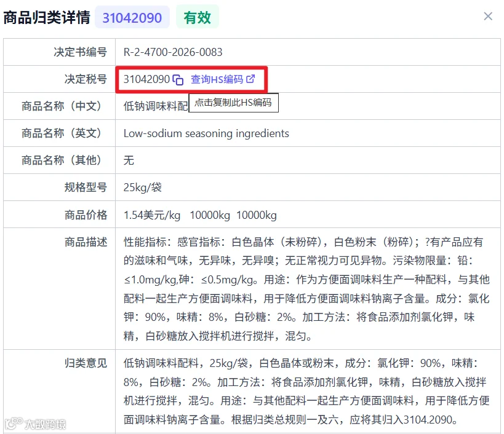The width and height of the screenshot is (504, 434).
Task: Close the 商品归类详情 dialog
Action: 488,16
